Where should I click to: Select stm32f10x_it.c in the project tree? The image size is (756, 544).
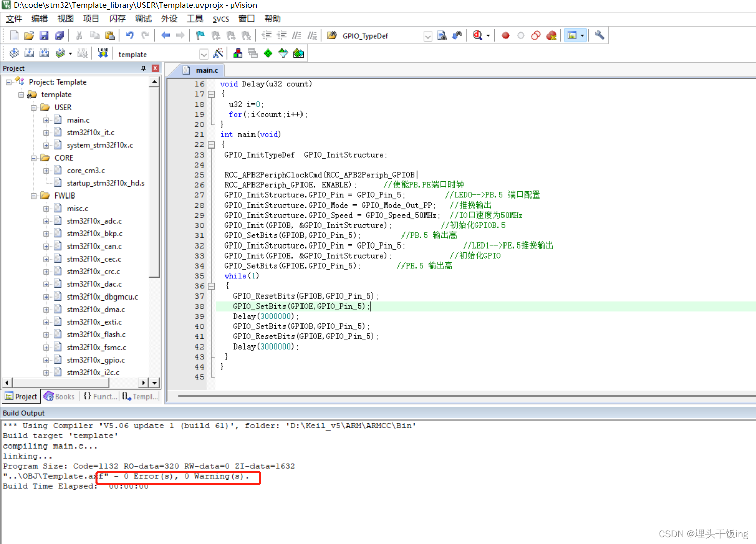point(90,132)
